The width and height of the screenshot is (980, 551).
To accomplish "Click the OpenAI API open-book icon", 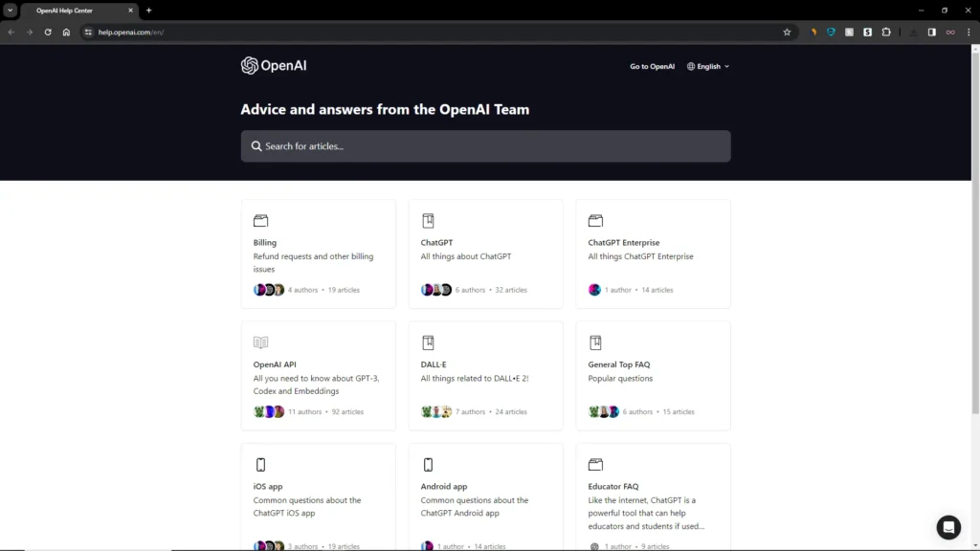I will (x=260, y=342).
